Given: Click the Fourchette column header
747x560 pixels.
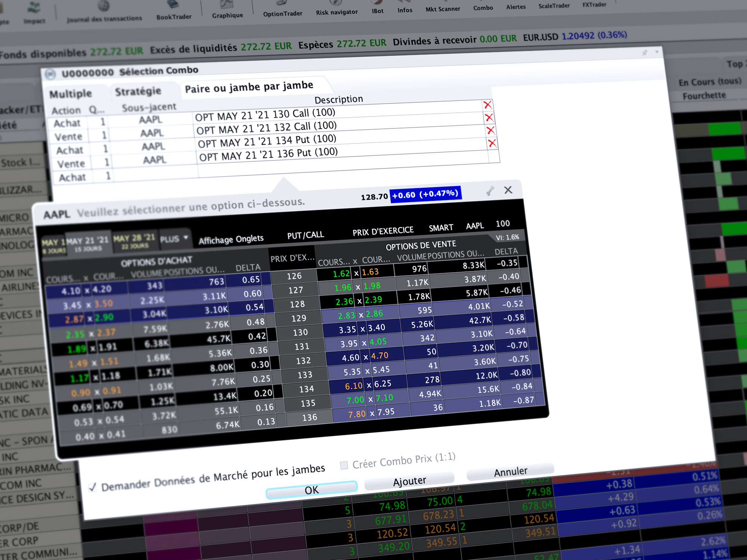Looking at the screenshot, I should [x=704, y=96].
